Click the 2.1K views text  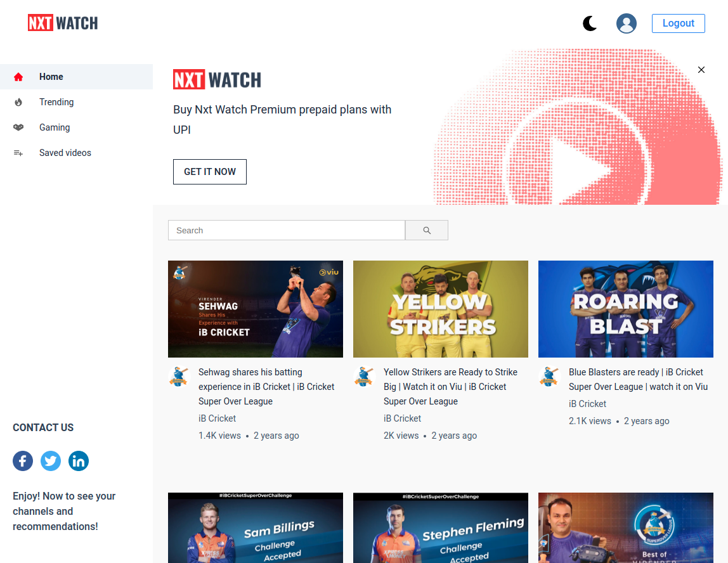tap(590, 422)
